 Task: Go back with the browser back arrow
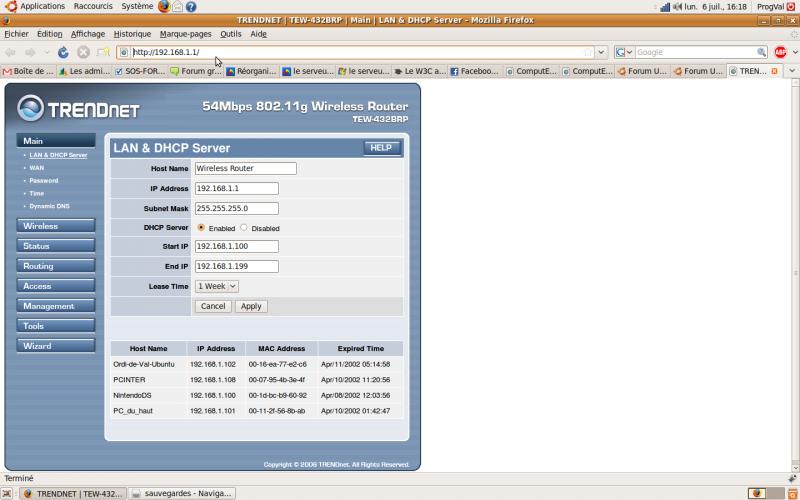10,52
